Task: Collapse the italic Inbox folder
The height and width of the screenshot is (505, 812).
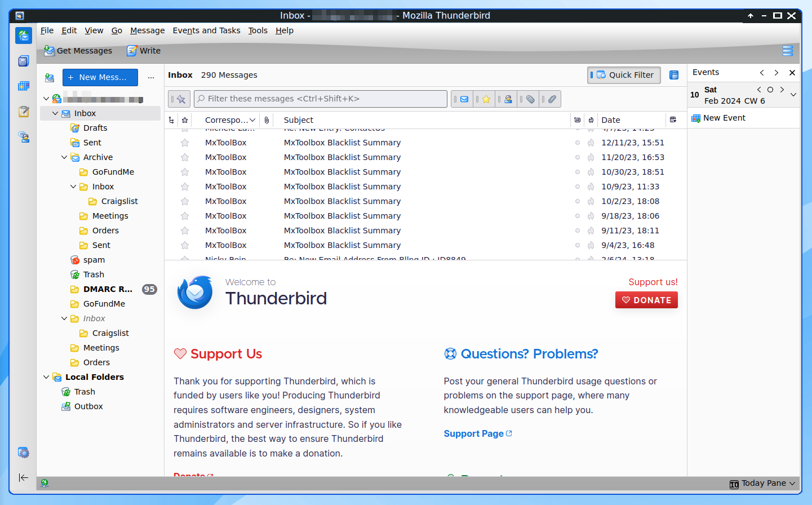Action: pos(64,318)
